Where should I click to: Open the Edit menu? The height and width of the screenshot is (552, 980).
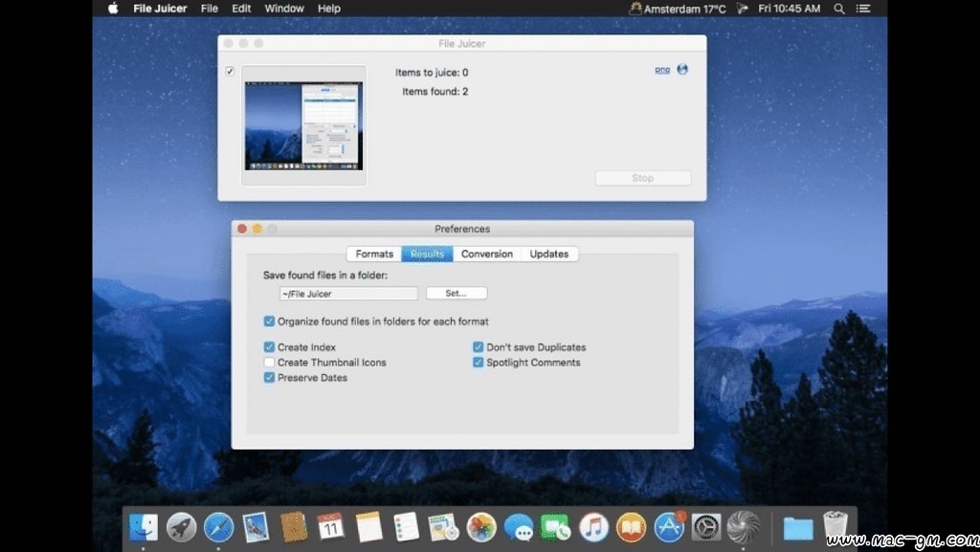pyautogui.click(x=241, y=8)
